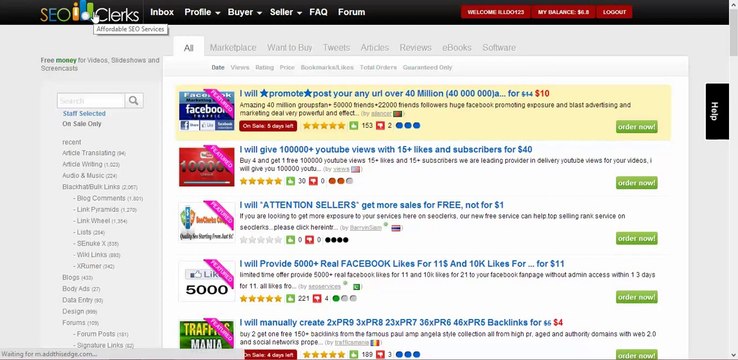Click the sidebar search input field
Screen dimensions: 738x360
coord(91,101)
